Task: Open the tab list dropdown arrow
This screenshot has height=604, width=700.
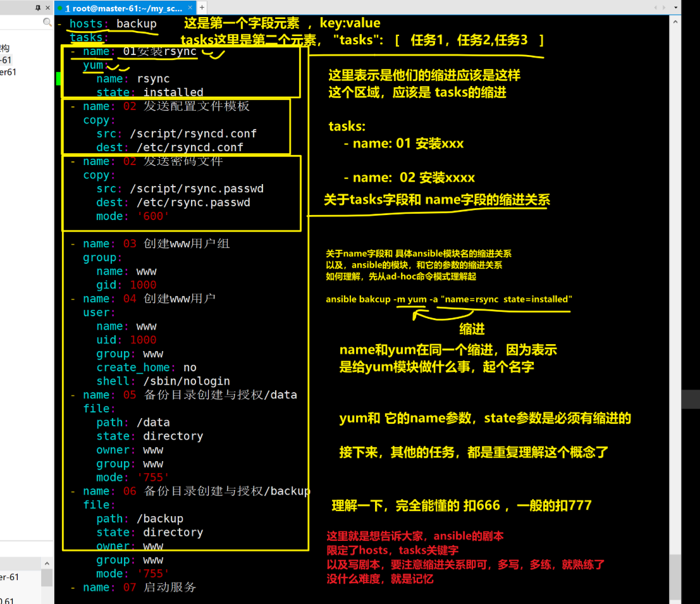Action: point(675,7)
